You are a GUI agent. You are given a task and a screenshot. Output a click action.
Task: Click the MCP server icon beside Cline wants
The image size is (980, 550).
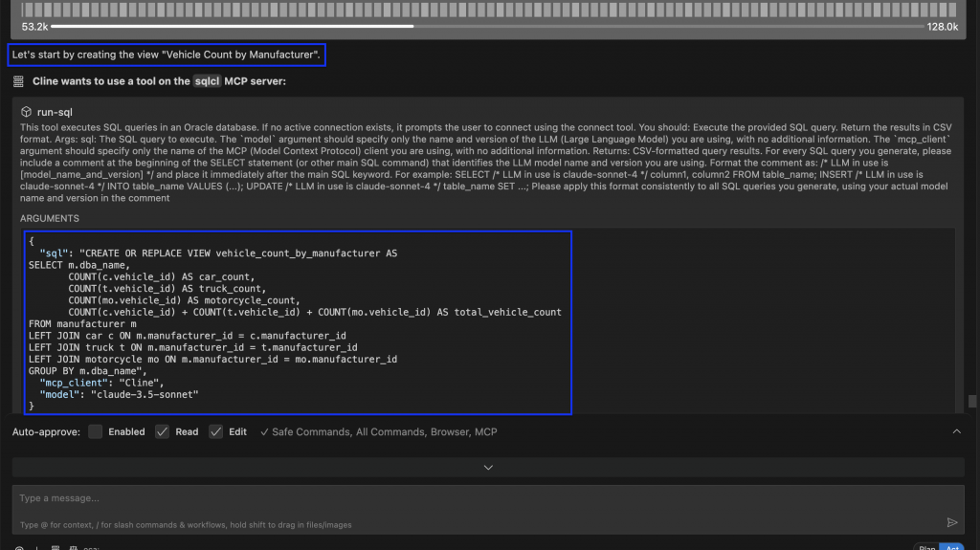(18, 81)
